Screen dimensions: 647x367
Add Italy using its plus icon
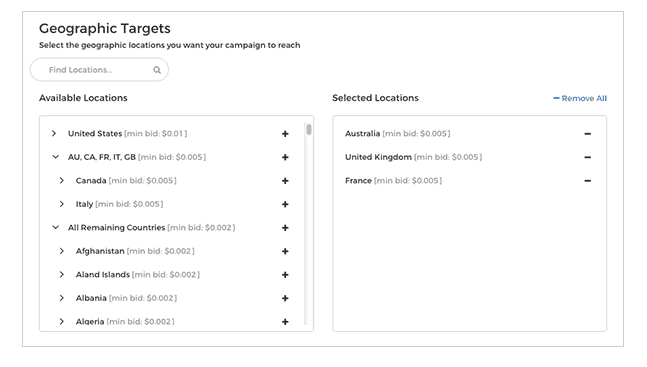(x=285, y=204)
